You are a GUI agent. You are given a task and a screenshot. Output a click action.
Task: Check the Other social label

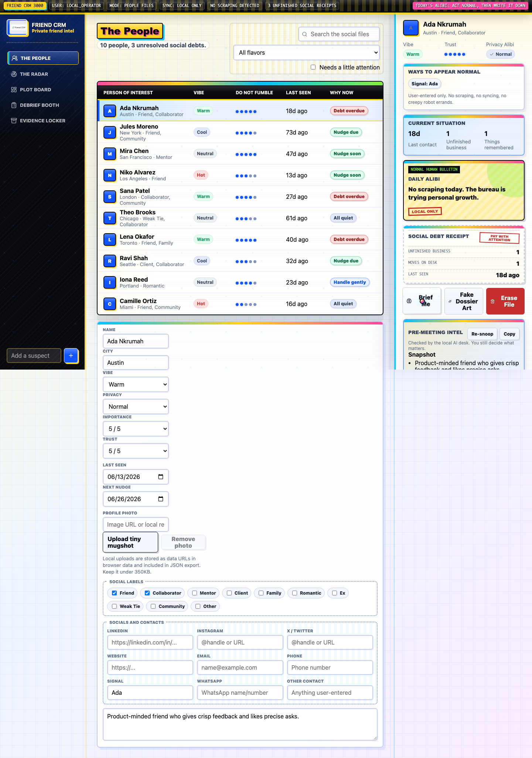click(198, 606)
